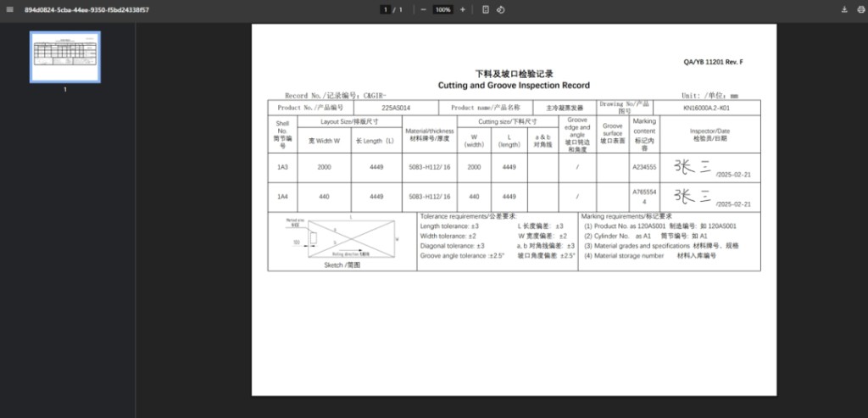Click 'Width tolerance: ±2' line
Image resolution: width=868 pixels, height=418 pixels.
coord(448,236)
